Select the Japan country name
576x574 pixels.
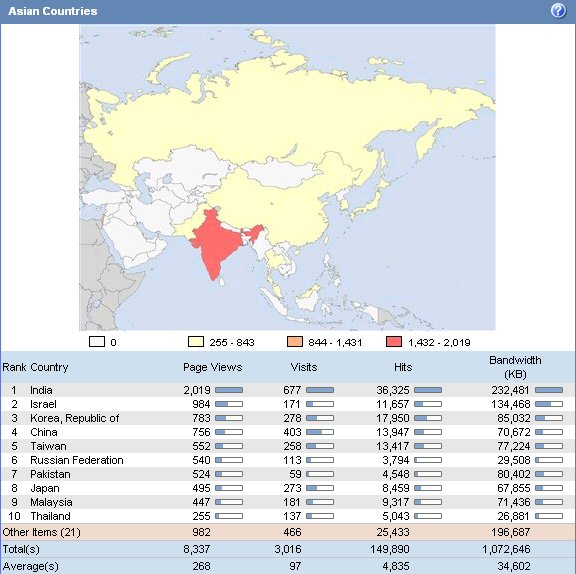[x=45, y=488]
